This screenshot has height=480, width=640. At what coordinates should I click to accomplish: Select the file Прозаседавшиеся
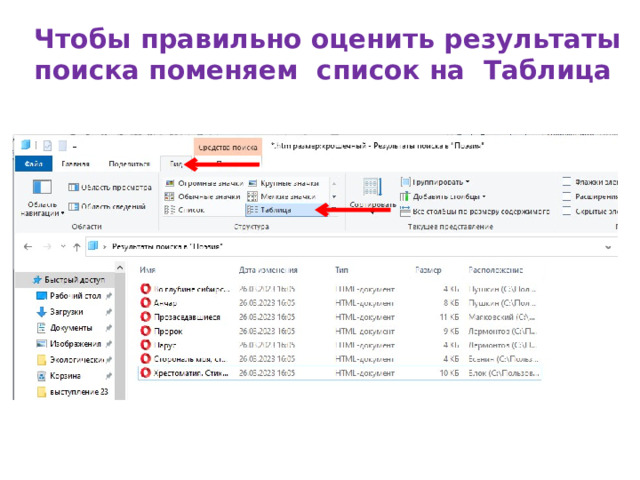(187, 317)
